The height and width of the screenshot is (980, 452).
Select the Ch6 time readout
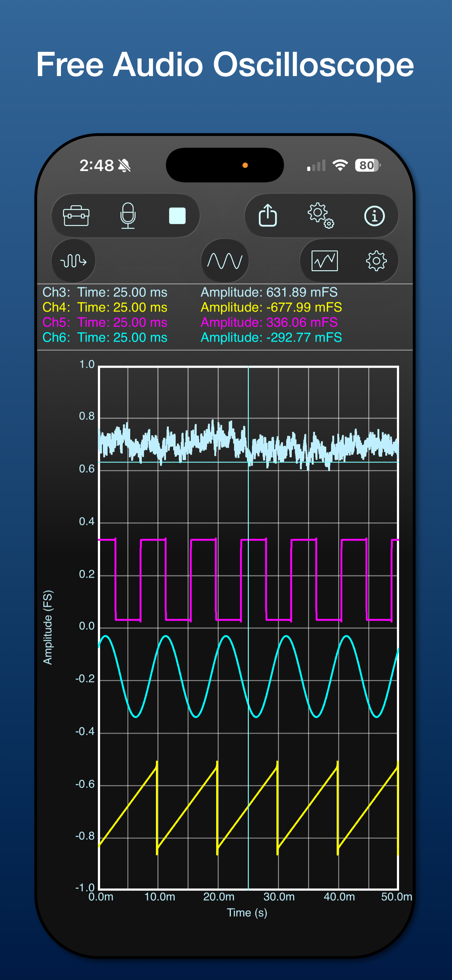point(122,338)
